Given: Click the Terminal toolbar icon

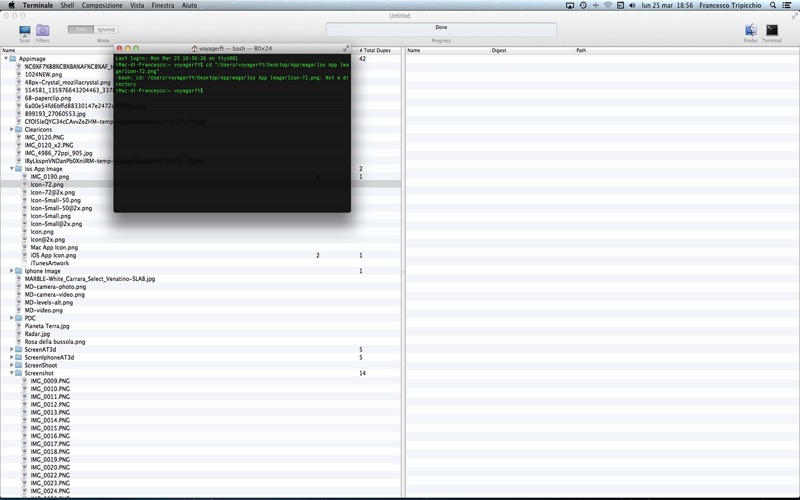Looking at the screenshot, I should pos(772,30).
